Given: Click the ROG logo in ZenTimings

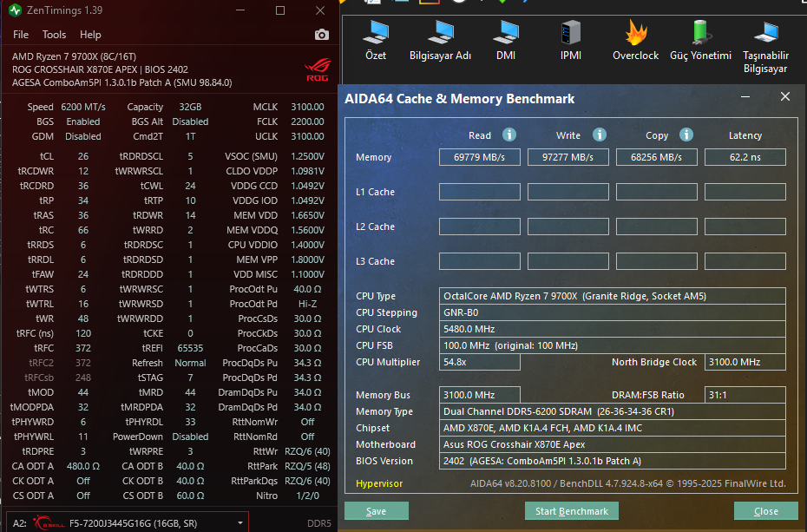Looking at the screenshot, I should point(317,69).
